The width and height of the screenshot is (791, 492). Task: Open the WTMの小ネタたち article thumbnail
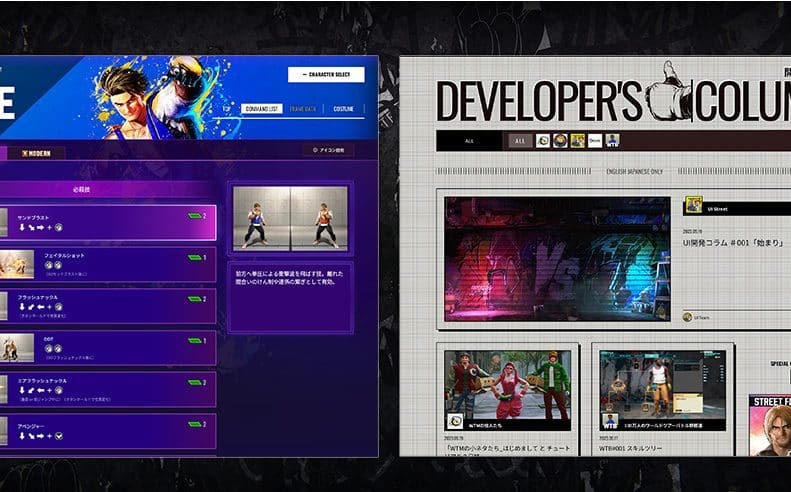(507, 390)
